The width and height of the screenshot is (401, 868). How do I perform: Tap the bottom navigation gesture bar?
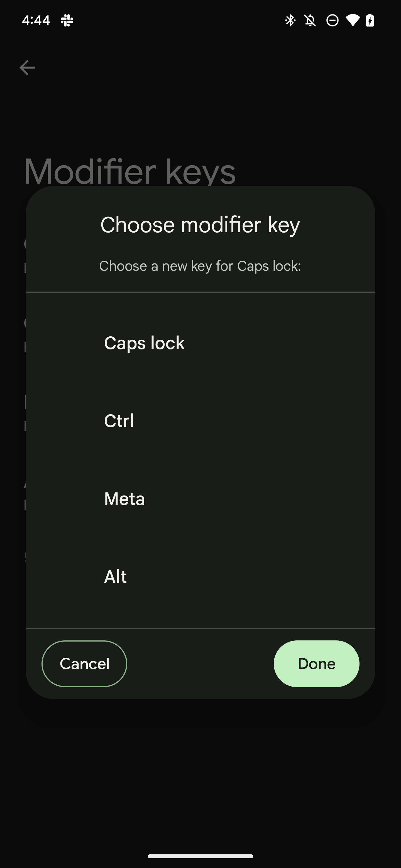[x=200, y=856]
